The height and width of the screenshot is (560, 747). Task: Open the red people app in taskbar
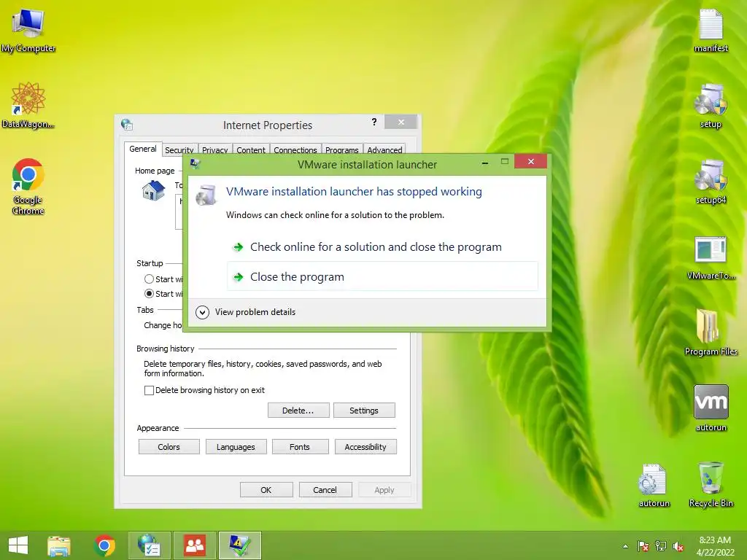(x=194, y=545)
